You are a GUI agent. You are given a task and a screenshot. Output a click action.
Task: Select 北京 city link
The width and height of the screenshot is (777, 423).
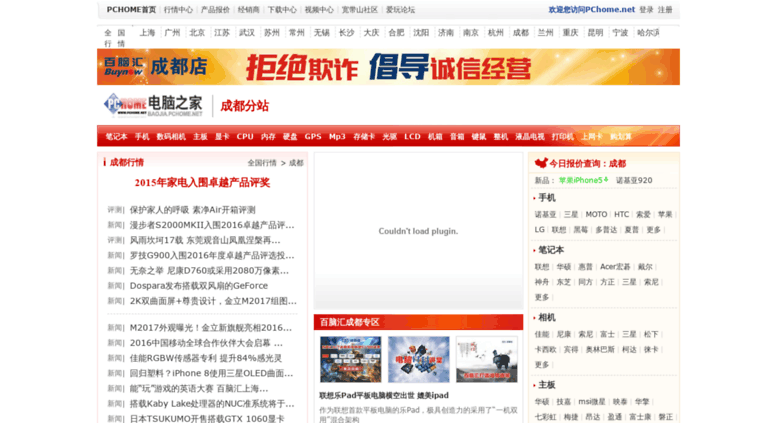tap(197, 33)
